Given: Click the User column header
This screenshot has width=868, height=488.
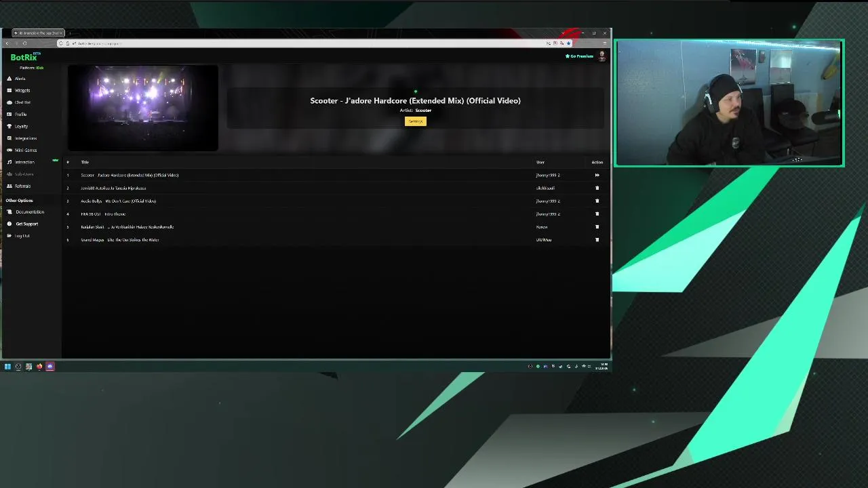Looking at the screenshot, I should 540,162.
